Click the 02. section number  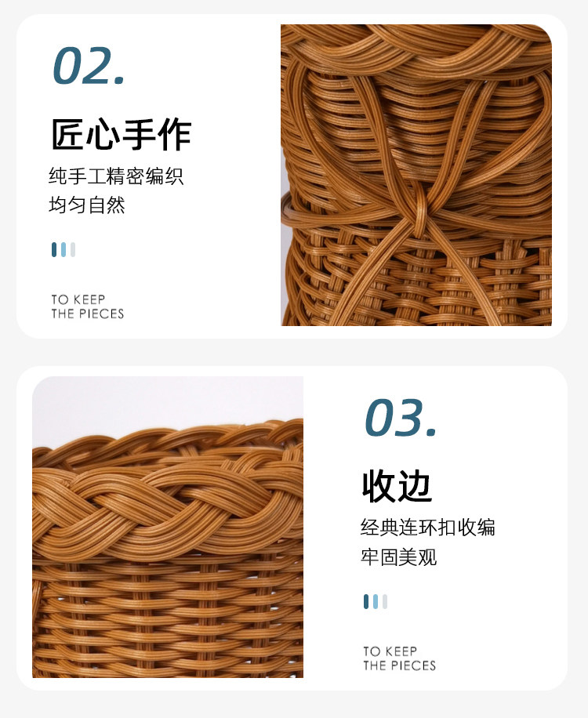[x=89, y=67]
